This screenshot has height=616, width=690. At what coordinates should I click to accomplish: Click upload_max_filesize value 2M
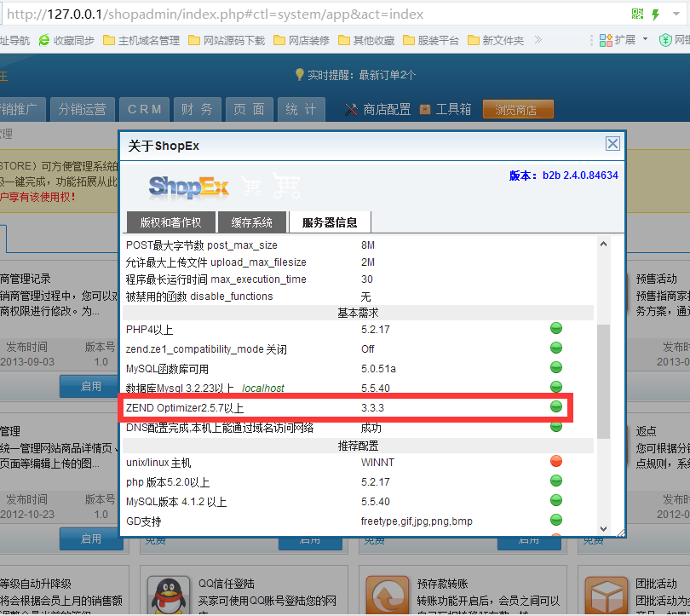pos(368,262)
